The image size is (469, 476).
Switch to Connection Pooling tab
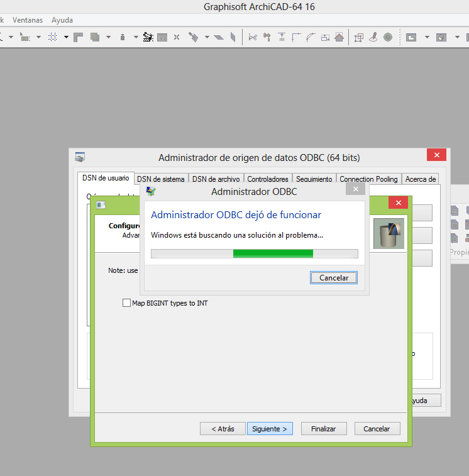tap(368, 179)
